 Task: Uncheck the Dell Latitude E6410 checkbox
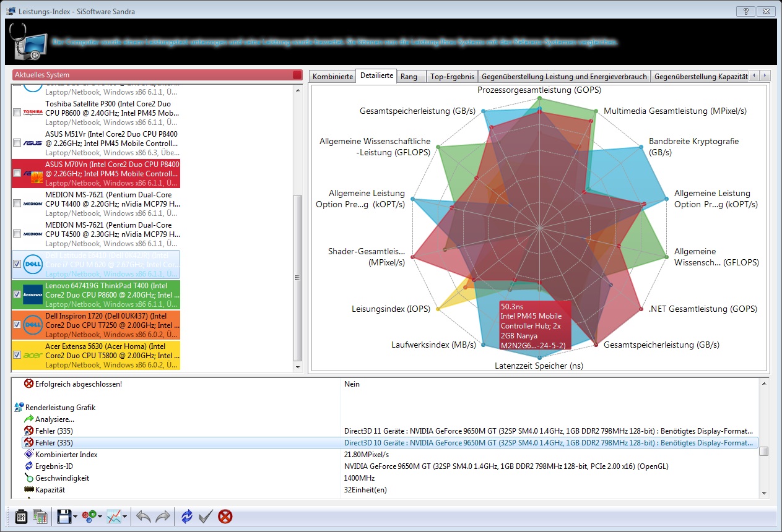point(17,264)
